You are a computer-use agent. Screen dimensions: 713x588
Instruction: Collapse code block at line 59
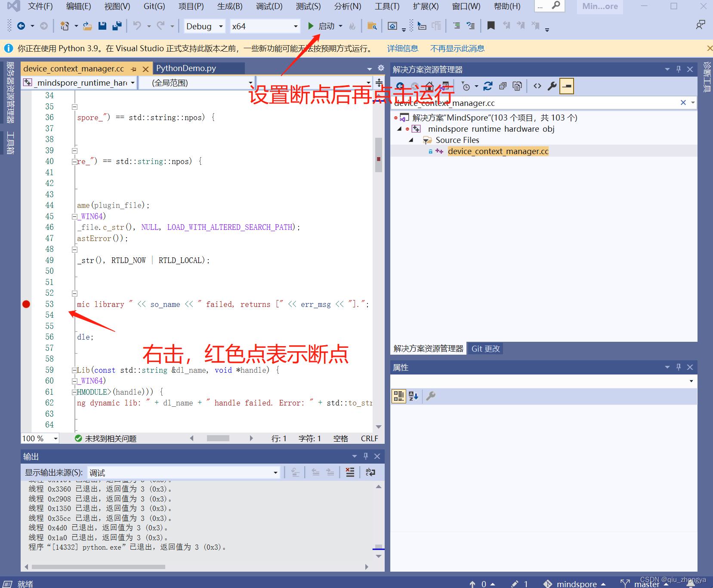pos(74,370)
